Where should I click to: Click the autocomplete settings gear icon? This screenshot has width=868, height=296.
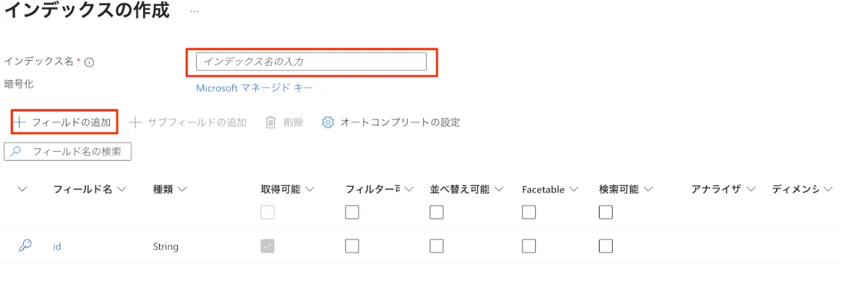pos(328,122)
